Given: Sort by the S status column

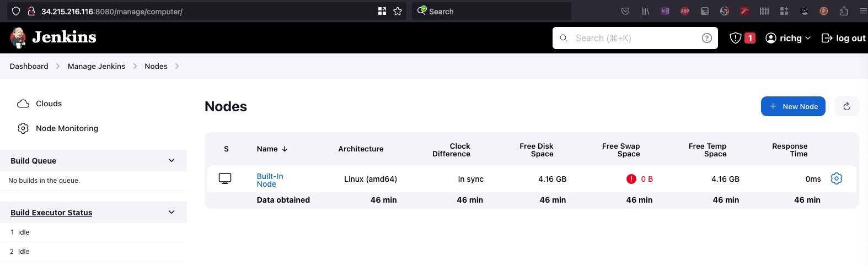Looking at the screenshot, I should pos(226,149).
